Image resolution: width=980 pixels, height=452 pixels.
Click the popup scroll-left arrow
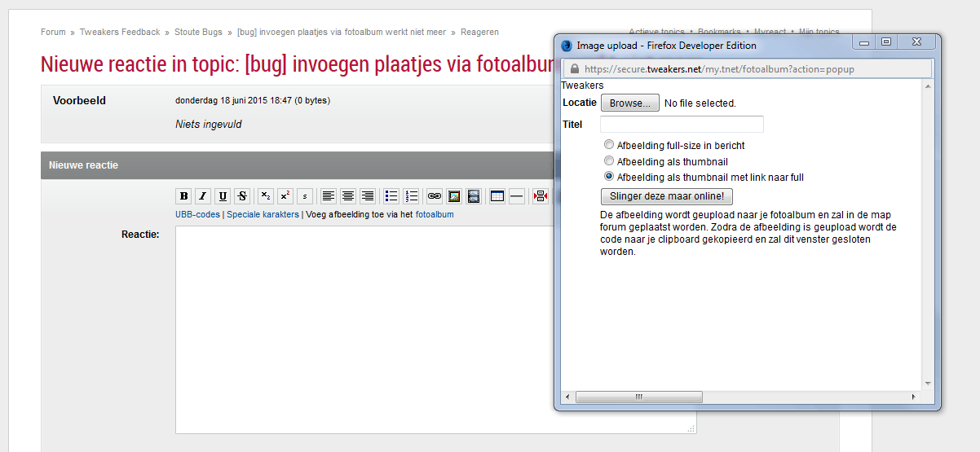click(567, 397)
